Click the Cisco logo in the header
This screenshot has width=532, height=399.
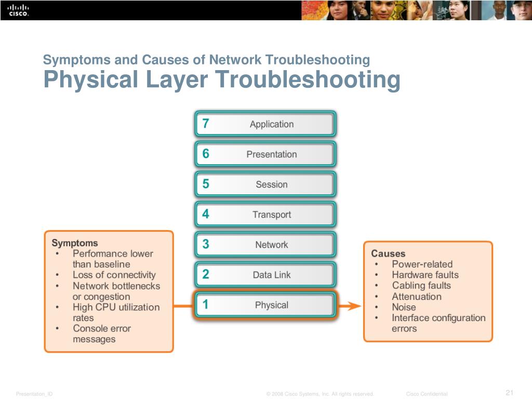click(18, 10)
